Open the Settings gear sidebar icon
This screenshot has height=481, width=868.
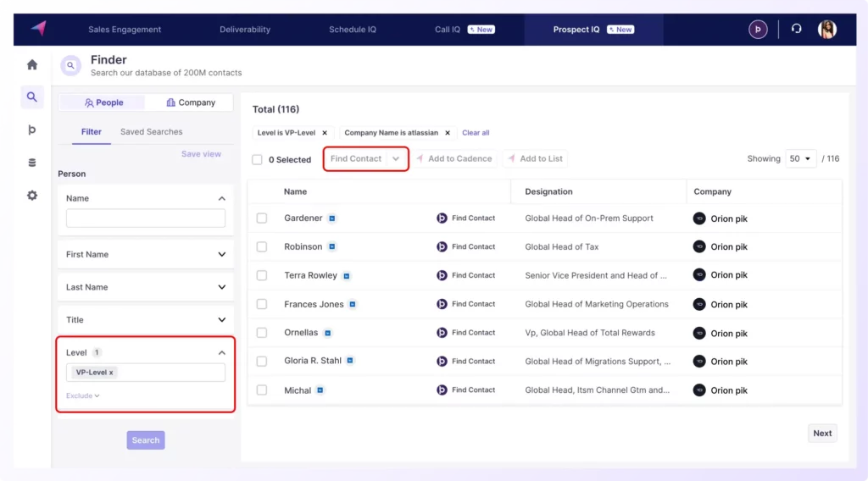[32, 195]
